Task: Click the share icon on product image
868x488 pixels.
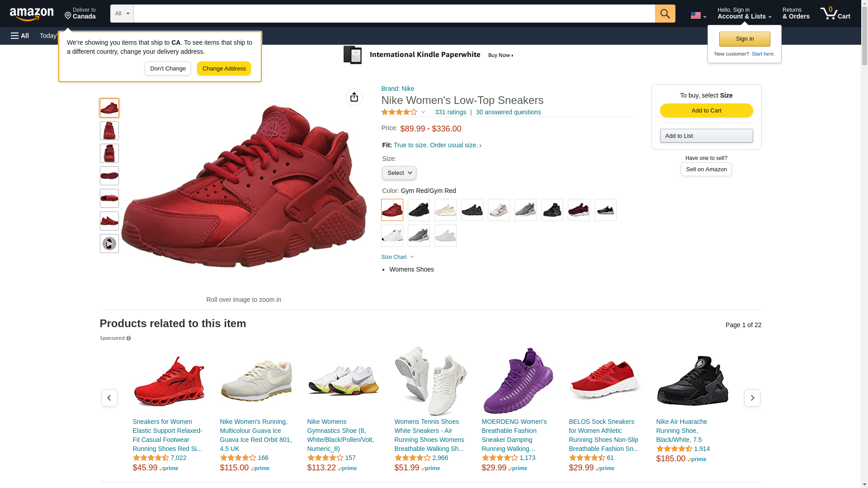Action: (354, 97)
